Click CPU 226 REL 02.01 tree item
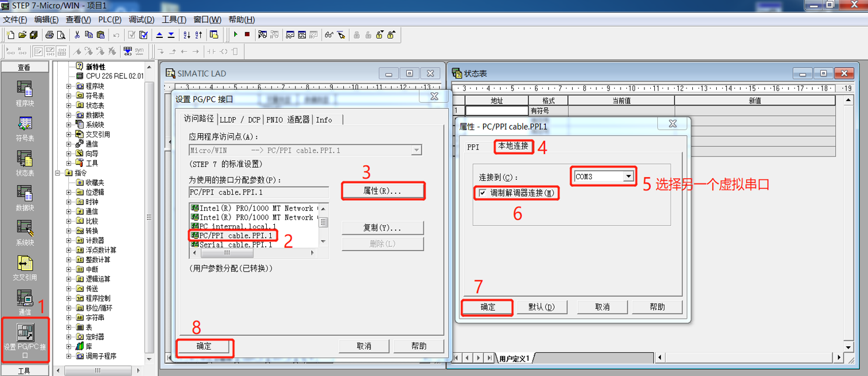Screen dimensions: 868x376 tap(110, 76)
